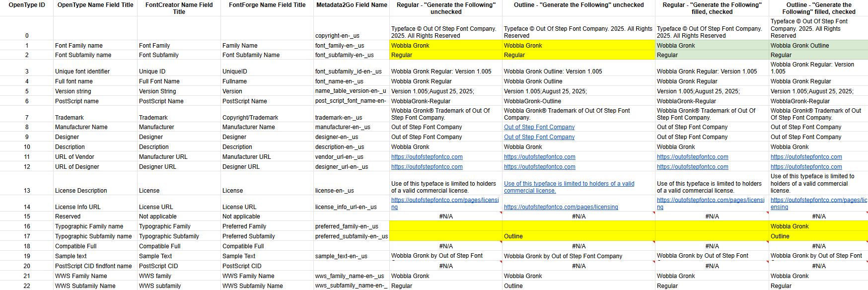Select the "WWS subfamily" FontCreator cell
The image size is (868, 290).
[x=179, y=286]
